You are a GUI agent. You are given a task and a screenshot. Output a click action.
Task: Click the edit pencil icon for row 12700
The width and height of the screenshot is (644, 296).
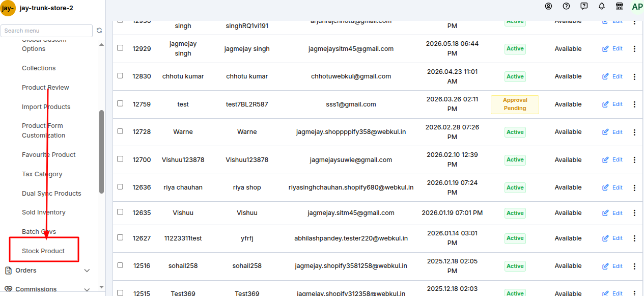click(x=605, y=159)
